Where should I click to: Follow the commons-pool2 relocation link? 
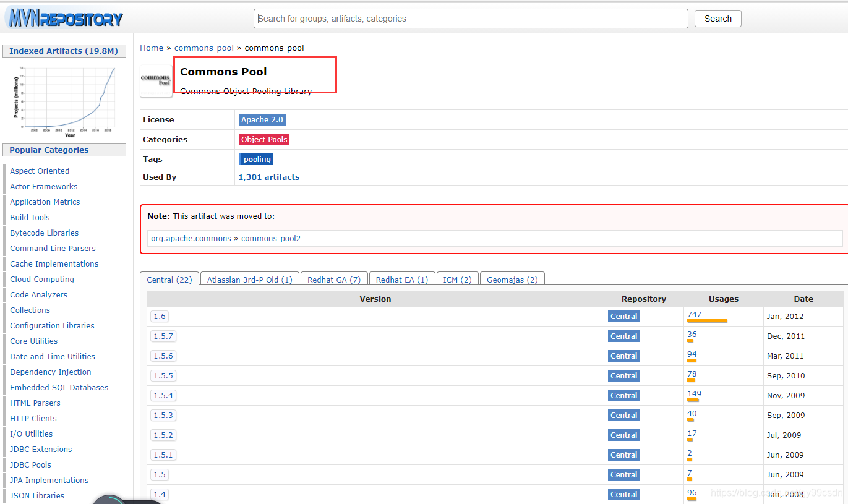point(271,238)
